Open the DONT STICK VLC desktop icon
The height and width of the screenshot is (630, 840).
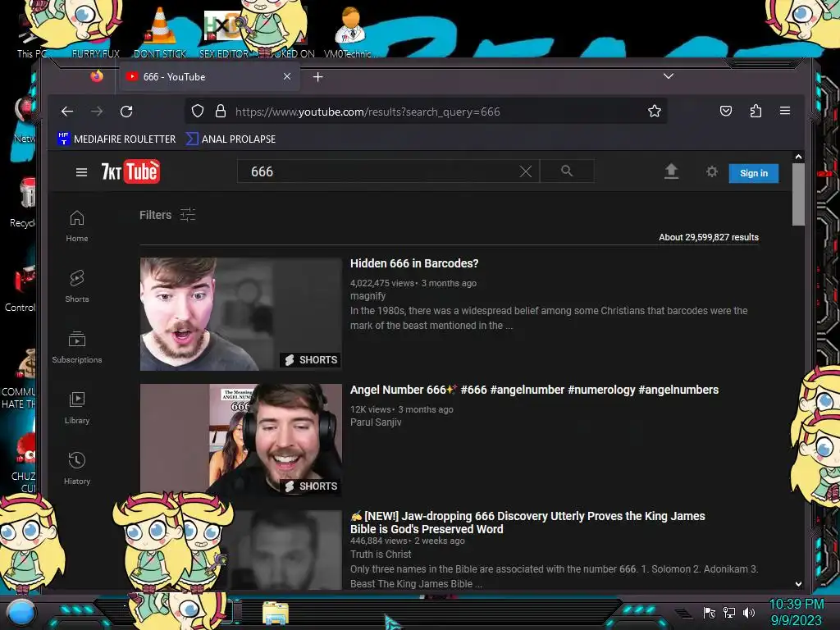click(160, 32)
